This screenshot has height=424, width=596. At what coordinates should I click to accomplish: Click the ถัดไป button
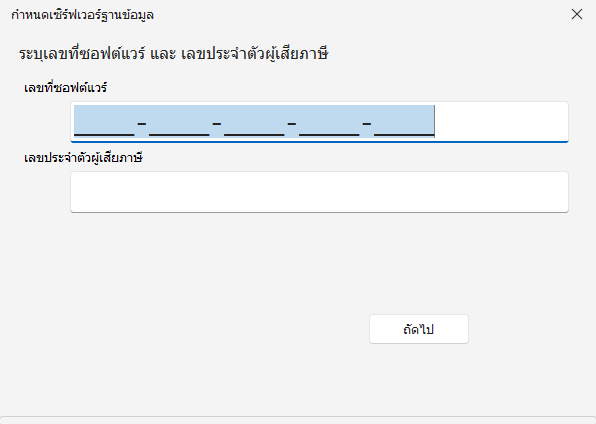click(x=418, y=329)
